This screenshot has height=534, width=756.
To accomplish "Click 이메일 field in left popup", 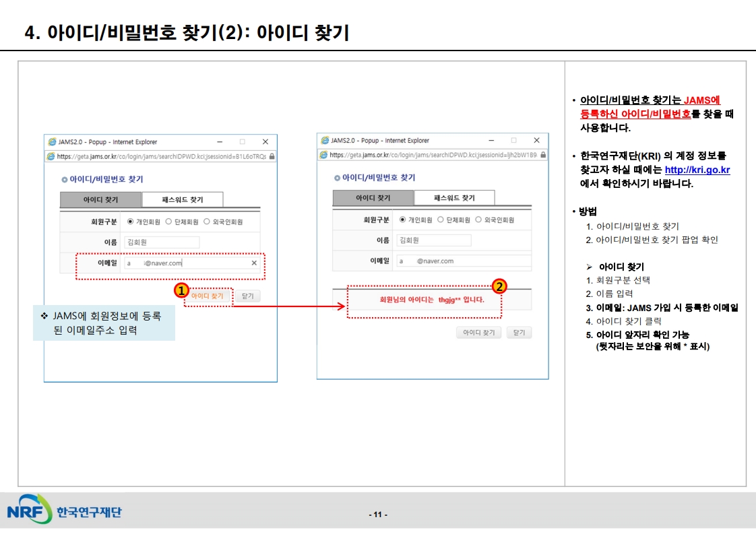I will (193, 263).
